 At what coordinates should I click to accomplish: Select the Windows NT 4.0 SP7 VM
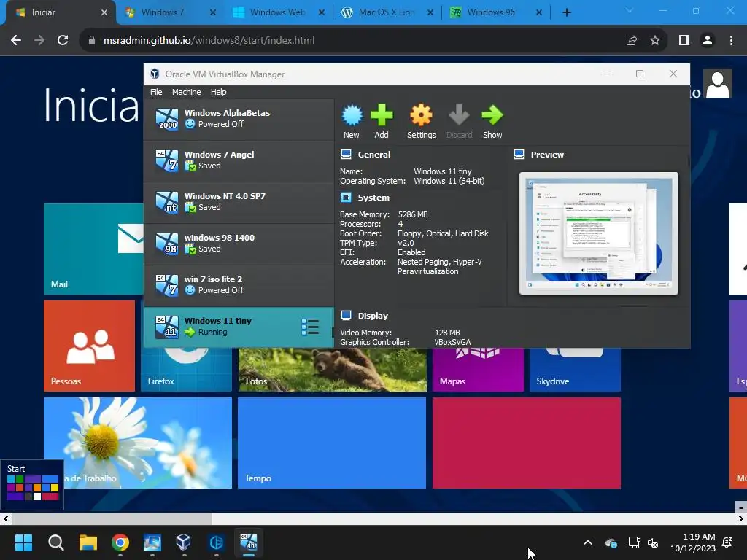(x=239, y=202)
